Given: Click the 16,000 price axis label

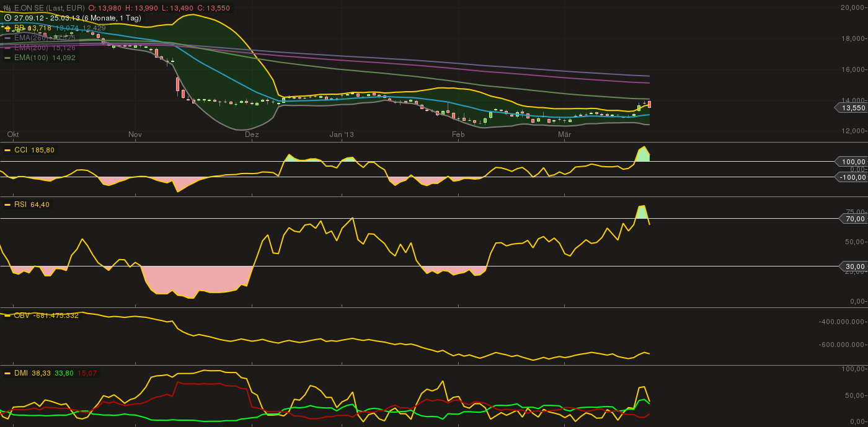Looking at the screenshot, I should [852, 69].
